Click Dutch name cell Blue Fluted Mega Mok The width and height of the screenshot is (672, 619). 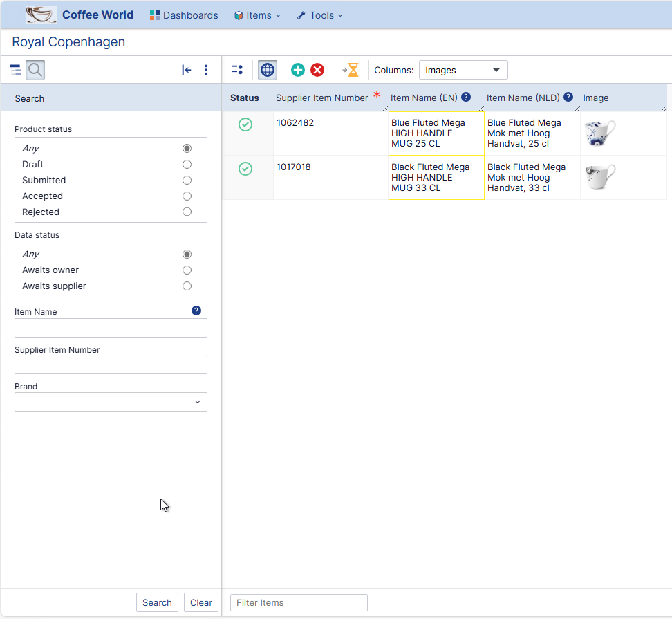coord(532,133)
